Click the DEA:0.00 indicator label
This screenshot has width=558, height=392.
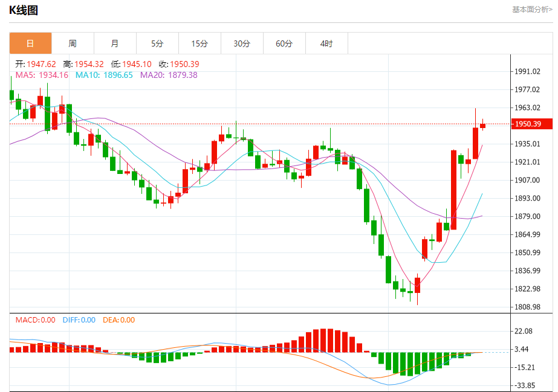tap(119, 320)
